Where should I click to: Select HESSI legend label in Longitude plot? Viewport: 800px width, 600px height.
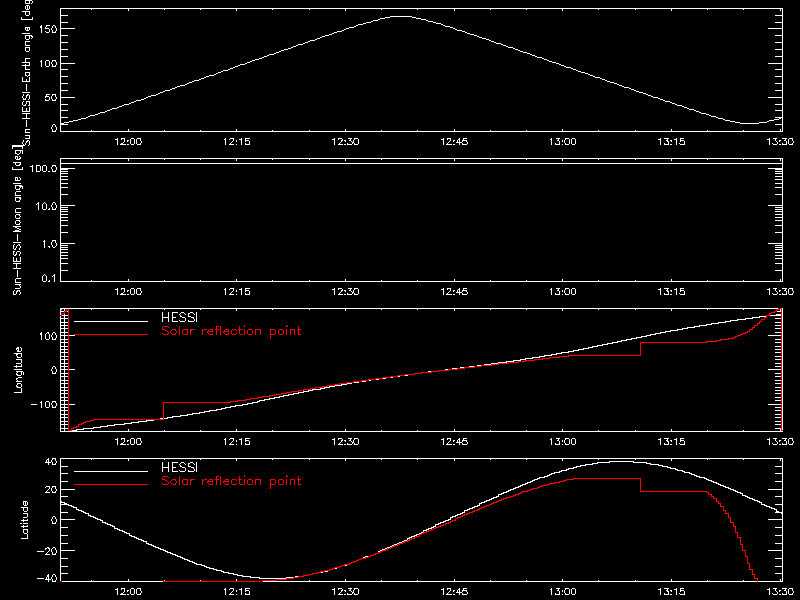179,317
